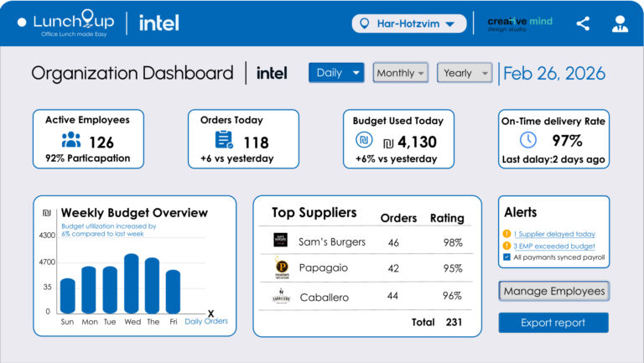
Task: Click Sam's Burgers logo thumbnail
Action: [281, 240]
